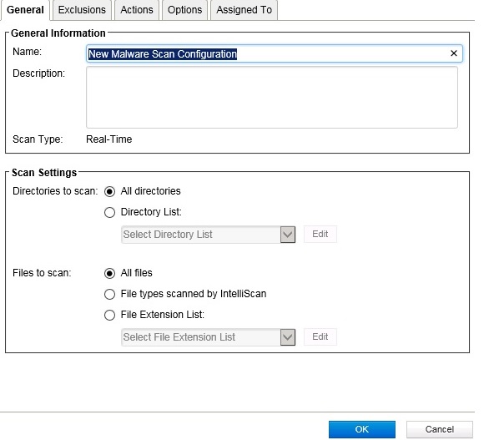Screen dimensions: 504x440
Task: Open the Select File Extension List dropdown
Action: coord(288,337)
